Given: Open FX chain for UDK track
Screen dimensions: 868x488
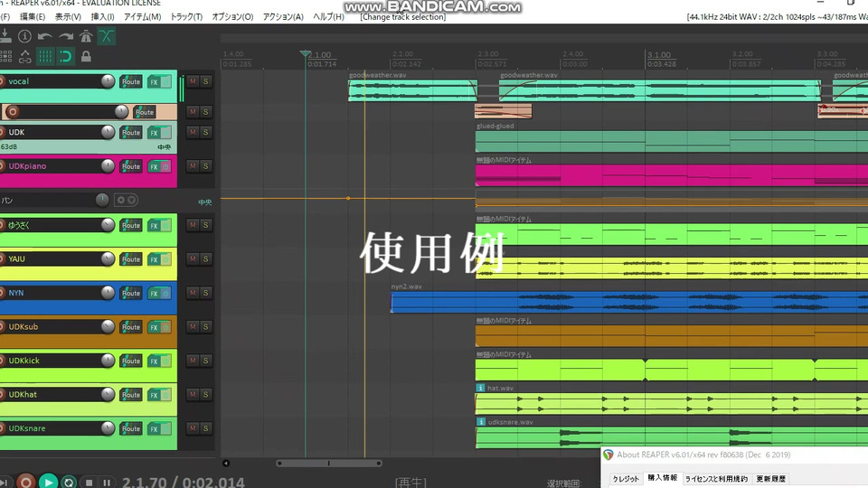Looking at the screenshot, I should click(154, 133).
